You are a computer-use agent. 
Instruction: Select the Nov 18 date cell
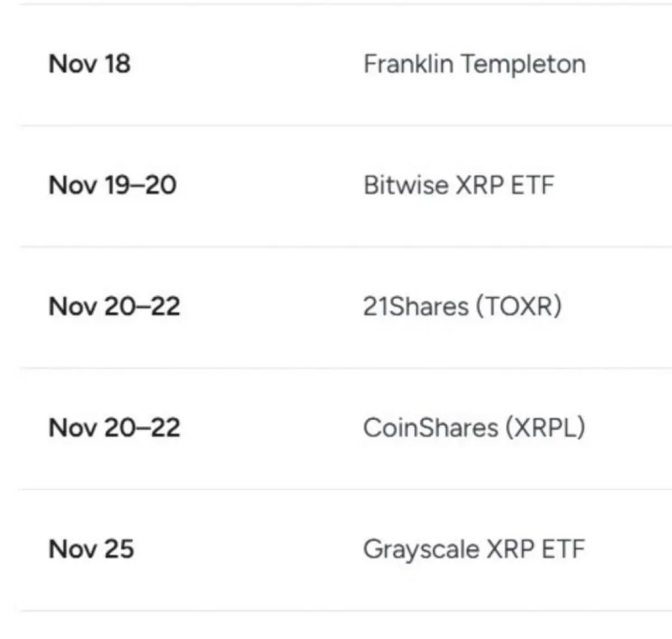pos(90,63)
